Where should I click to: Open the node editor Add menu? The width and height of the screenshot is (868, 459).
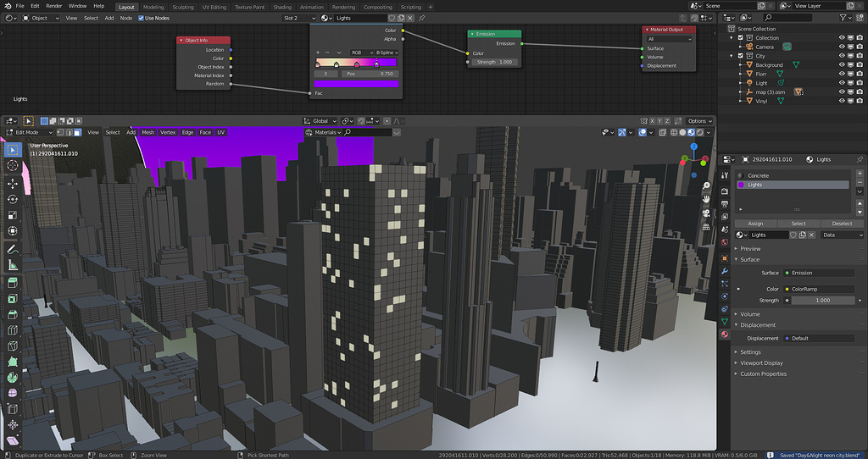pyautogui.click(x=109, y=18)
